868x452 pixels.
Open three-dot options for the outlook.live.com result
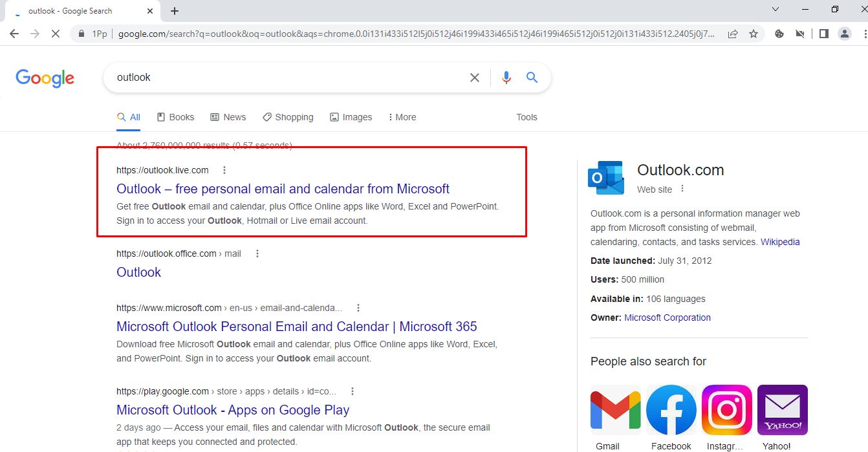point(224,170)
